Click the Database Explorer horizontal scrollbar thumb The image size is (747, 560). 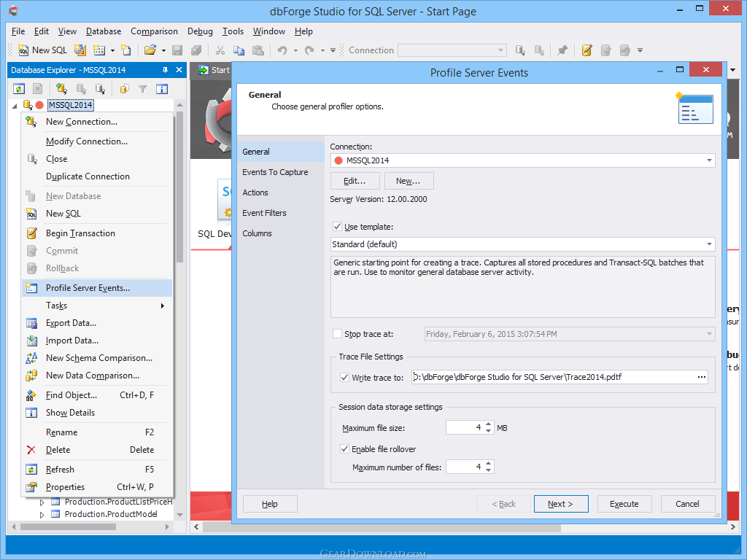68,526
